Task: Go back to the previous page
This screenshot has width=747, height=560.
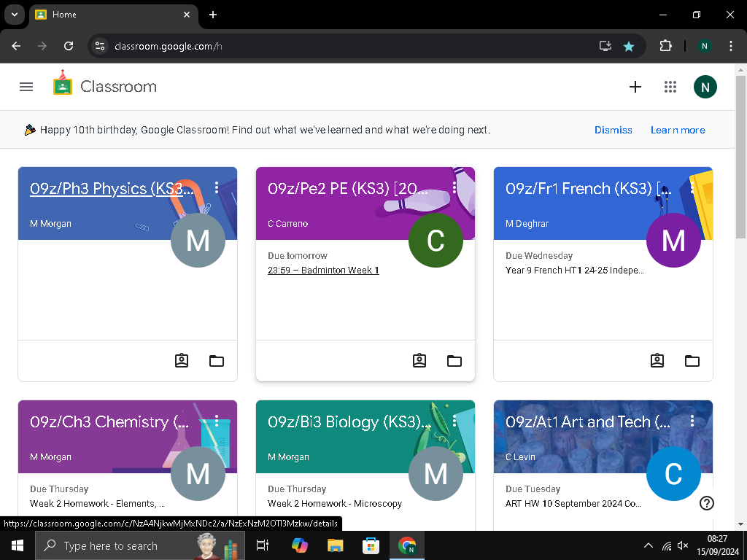Action: 16,46
